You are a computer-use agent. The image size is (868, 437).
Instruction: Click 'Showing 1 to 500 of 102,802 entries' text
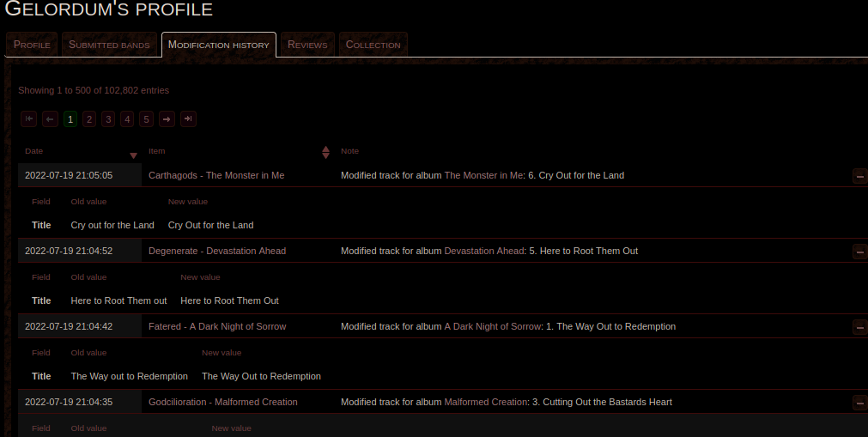coord(94,90)
